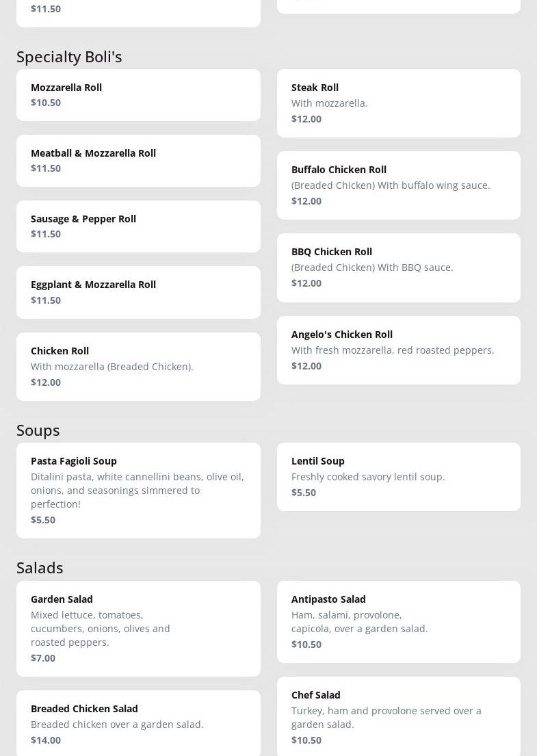Select the Mozzarella Roll item
The width and height of the screenshot is (537, 756).
138,95
